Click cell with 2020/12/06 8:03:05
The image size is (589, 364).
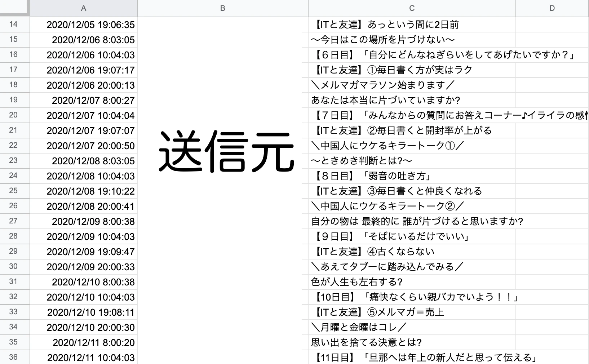[84, 40]
